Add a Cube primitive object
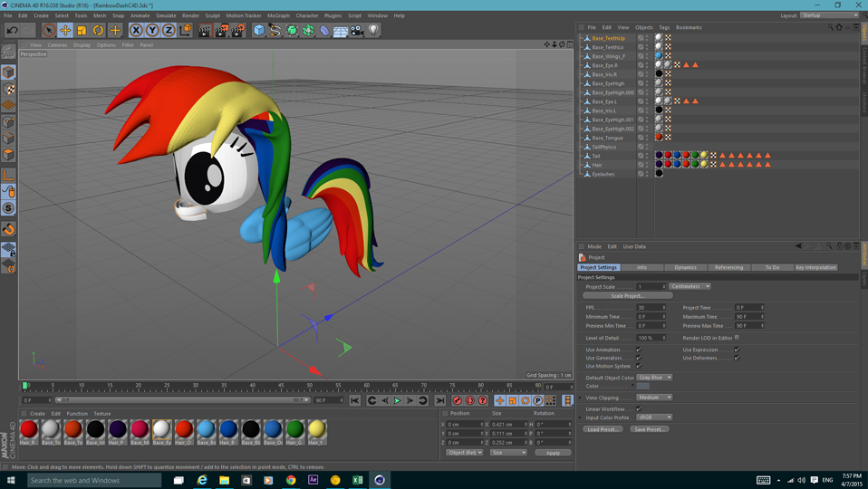The width and height of the screenshot is (868, 489). (x=259, y=31)
